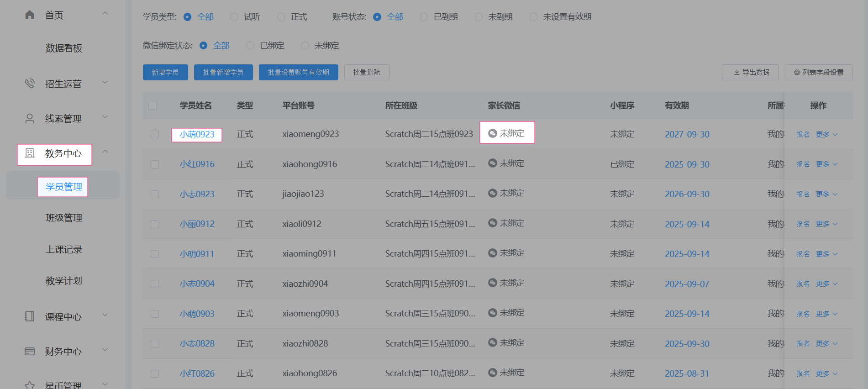Click WeChat icon in 小明0911 row
The width and height of the screenshot is (868, 389).
(x=493, y=253)
